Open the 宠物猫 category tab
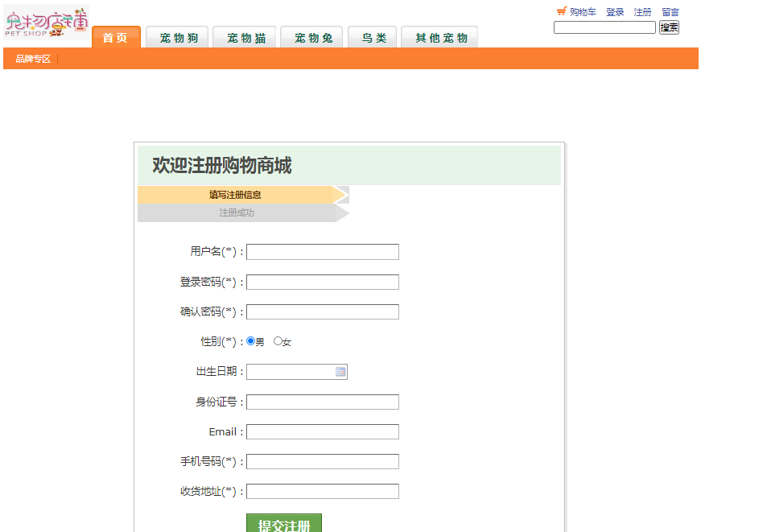 (x=245, y=37)
